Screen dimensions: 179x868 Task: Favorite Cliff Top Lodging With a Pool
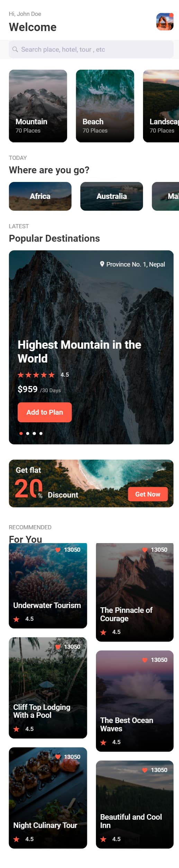pyautogui.click(x=58, y=647)
